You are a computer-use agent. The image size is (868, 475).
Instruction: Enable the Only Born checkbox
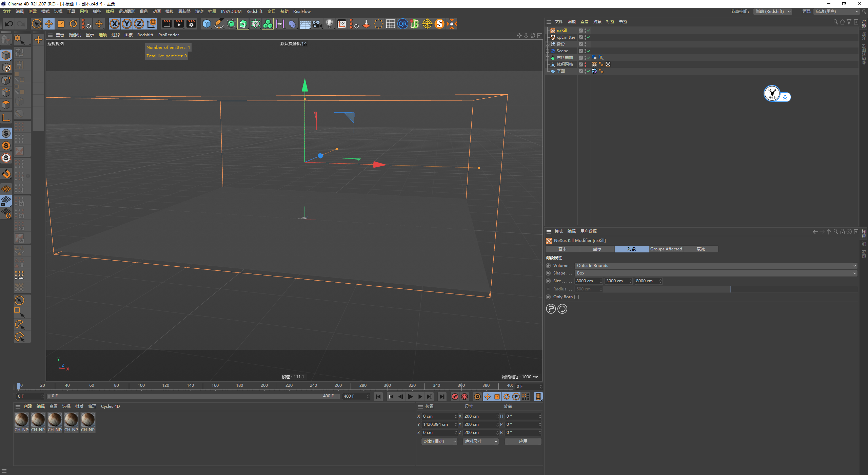pyautogui.click(x=576, y=297)
